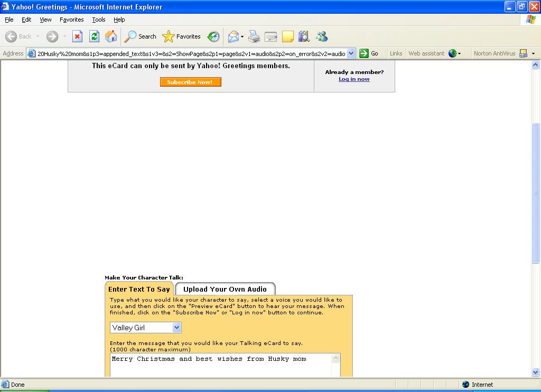Click in the Talking eCard message text box
541x392 pixels.
221,365
